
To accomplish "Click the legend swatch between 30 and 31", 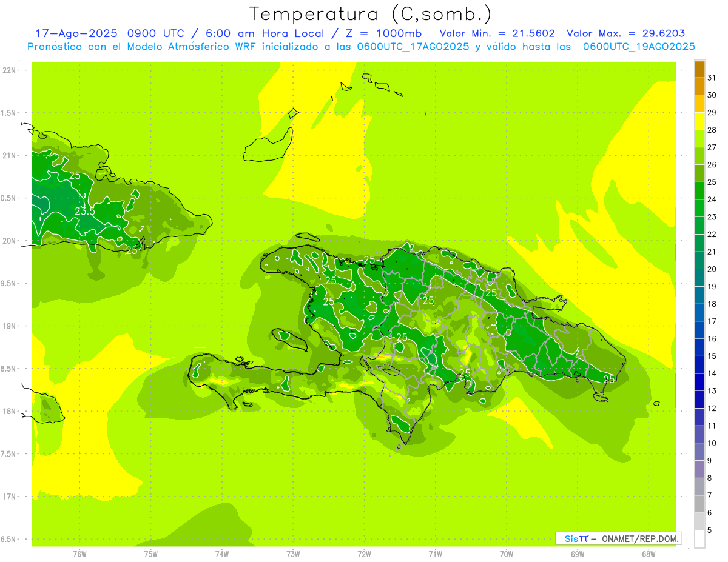I will pyautogui.click(x=699, y=87).
